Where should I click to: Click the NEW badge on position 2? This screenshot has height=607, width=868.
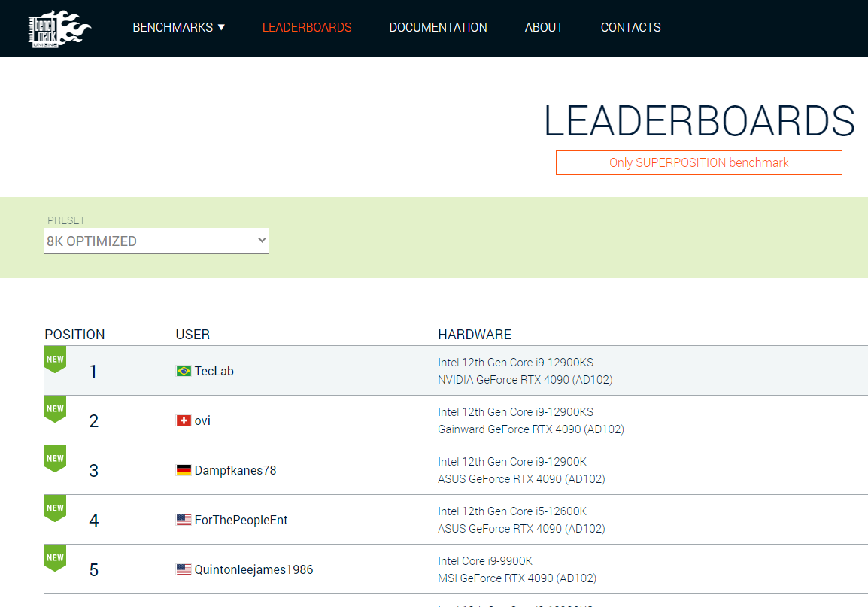point(55,409)
